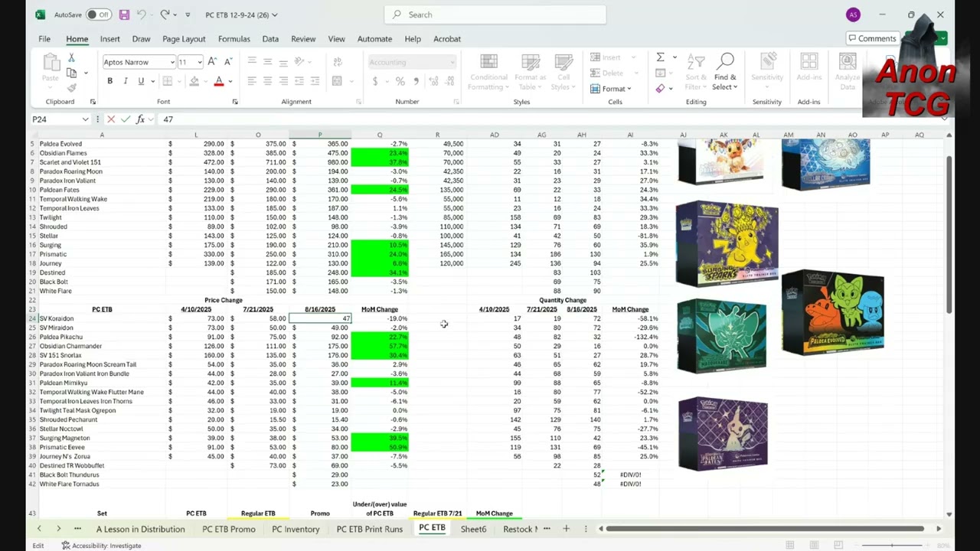Add a new sheet with plus button

coord(566,529)
